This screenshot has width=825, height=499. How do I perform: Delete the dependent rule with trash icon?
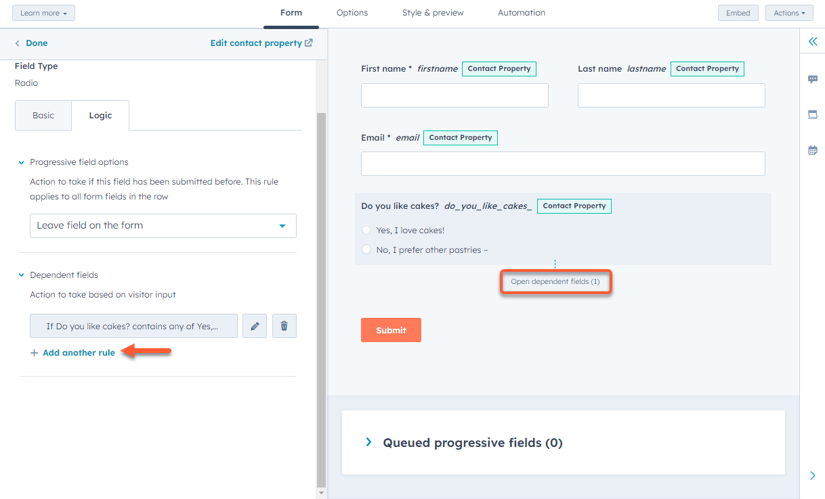click(x=284, y=326)
